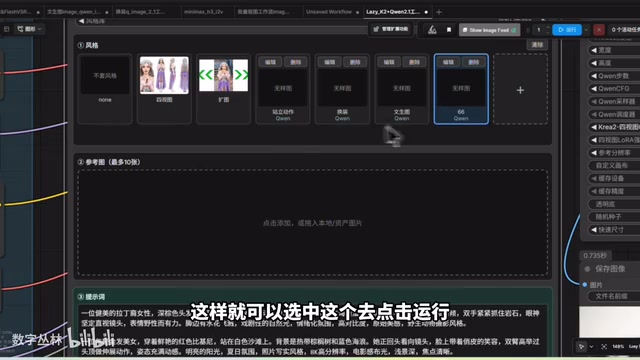The width and height of the screenshot is (640, 360).
Task: Open the chevron next to the cursor icon
Action: [591, 347]
